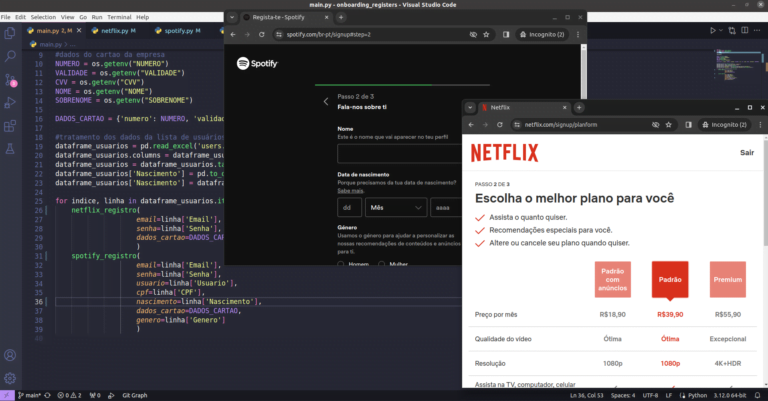This screenshot has height=401, width=768.
Task: Select the Padrão plan tile
Action: [670, 280]
